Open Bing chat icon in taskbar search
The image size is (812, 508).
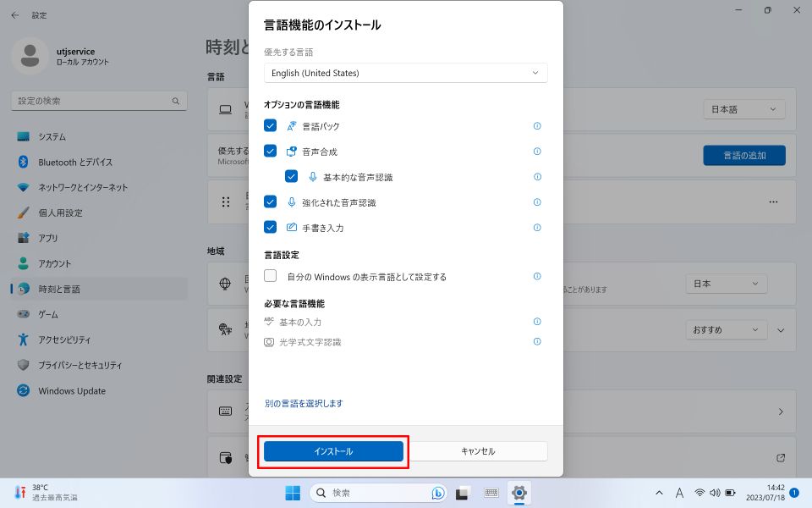(x=438, y=493)
